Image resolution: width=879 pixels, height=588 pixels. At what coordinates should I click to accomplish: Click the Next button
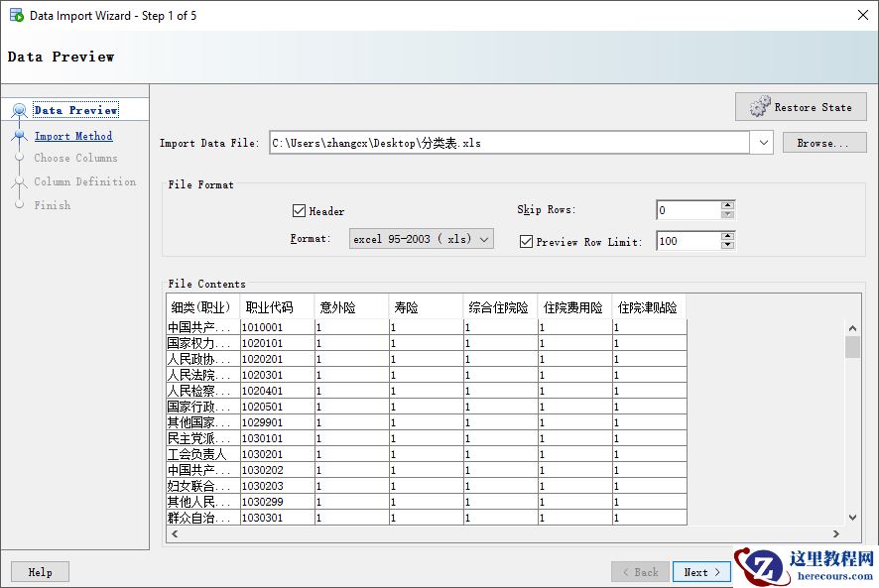pyautogui.click(x=701, y=572)
